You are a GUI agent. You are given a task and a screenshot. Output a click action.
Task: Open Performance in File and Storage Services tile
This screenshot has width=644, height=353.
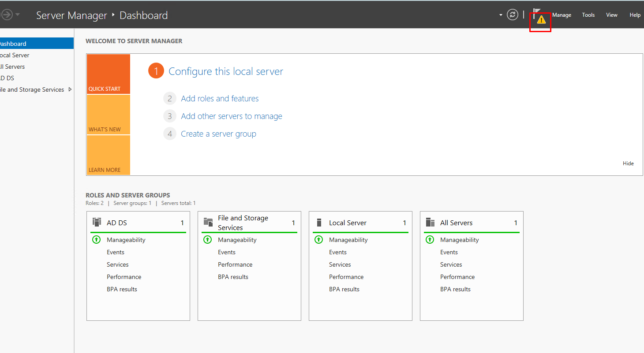tap(235, 264)
